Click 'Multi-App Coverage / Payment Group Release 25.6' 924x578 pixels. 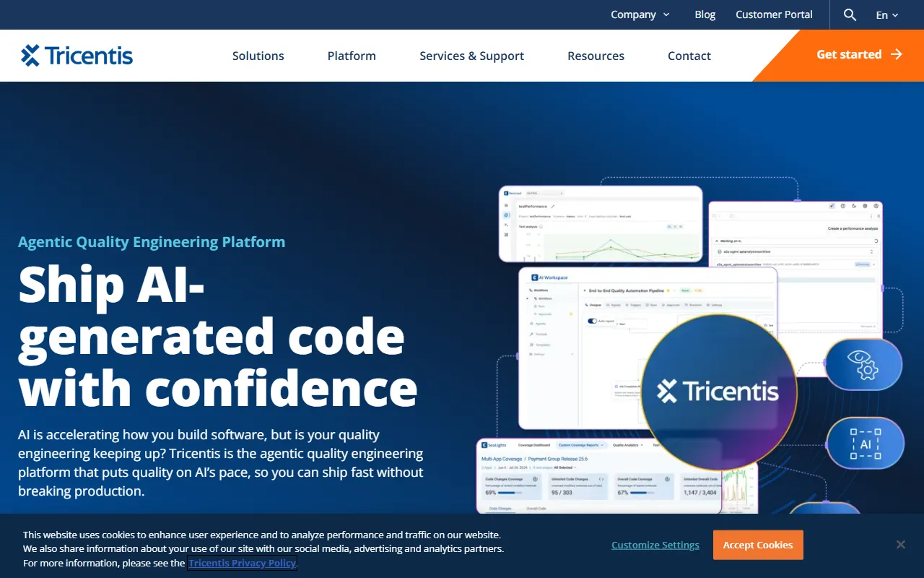tap(534, 459)
